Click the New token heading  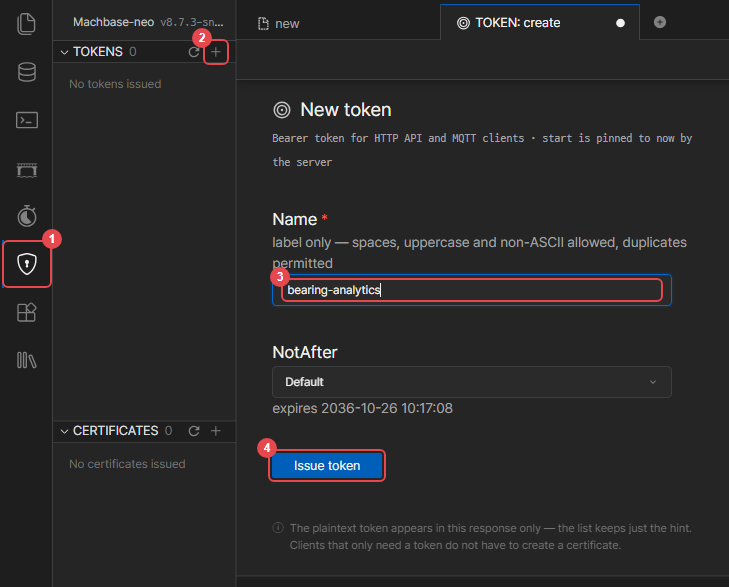pyautogui.click(x=346, y=110)
